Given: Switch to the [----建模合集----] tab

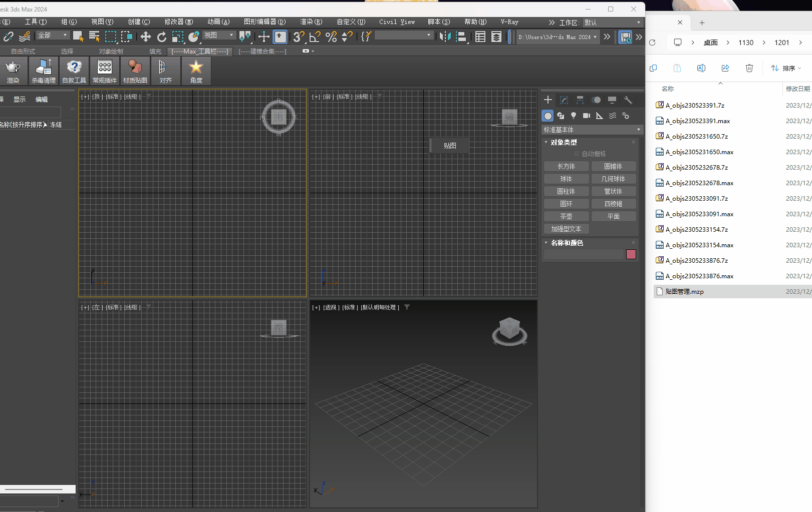Looking at the screenshot, I should (x=262, y=52).
